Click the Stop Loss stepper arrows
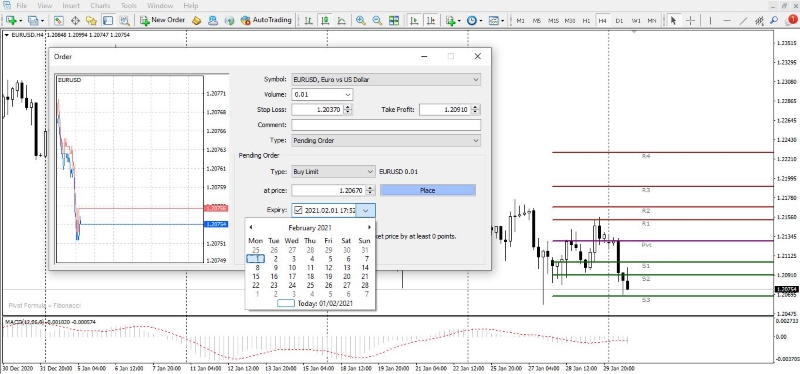 click(x=348, y=110)
